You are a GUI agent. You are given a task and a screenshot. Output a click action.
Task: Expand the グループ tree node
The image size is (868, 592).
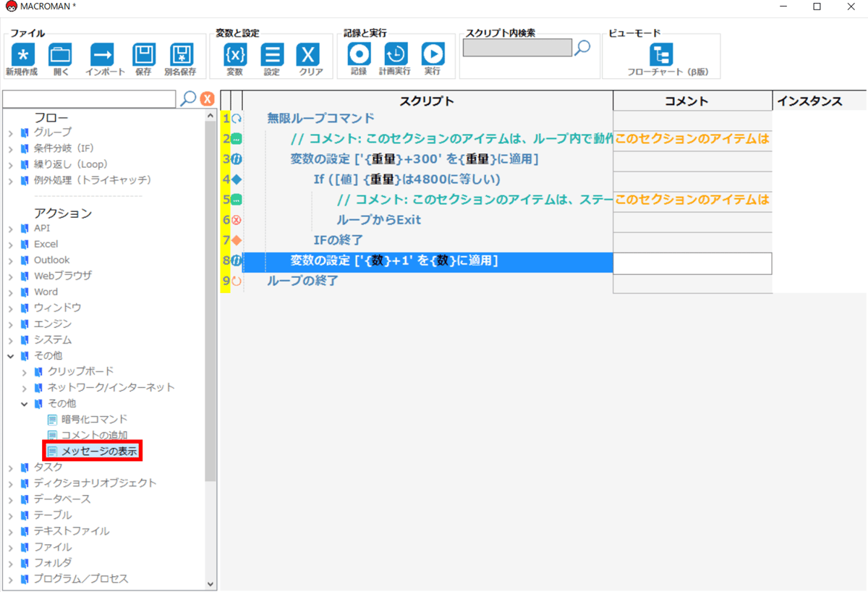point(11,132)
